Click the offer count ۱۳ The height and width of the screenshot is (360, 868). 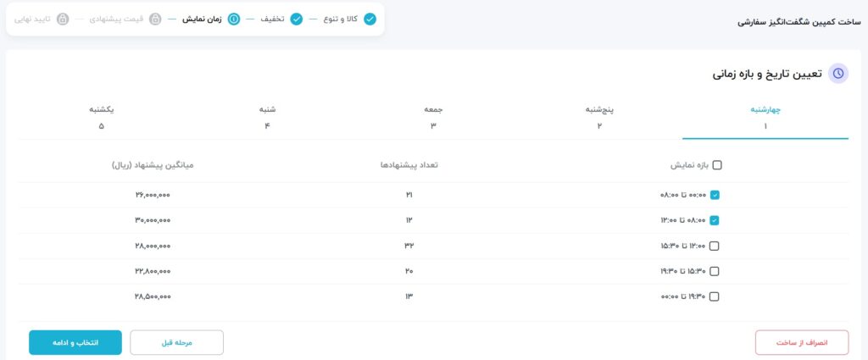point(409,297)
